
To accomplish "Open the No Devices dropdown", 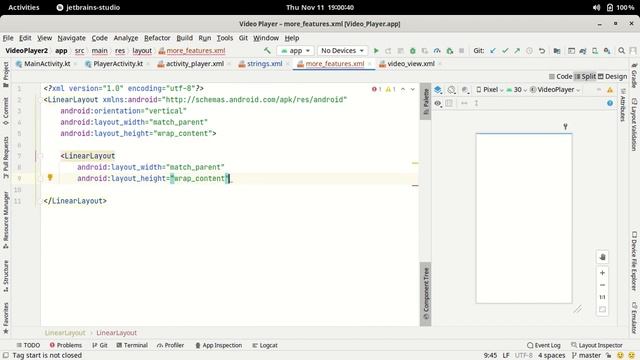I will (342, 51).
